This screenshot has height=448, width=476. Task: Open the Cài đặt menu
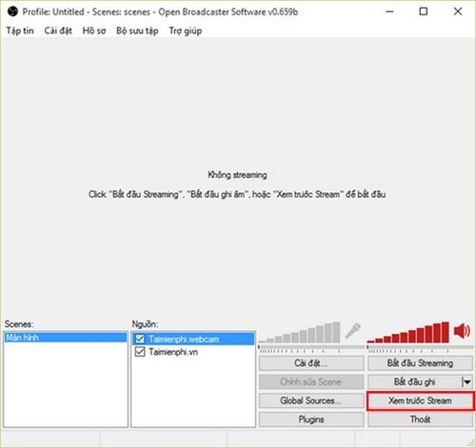[58, 30]
